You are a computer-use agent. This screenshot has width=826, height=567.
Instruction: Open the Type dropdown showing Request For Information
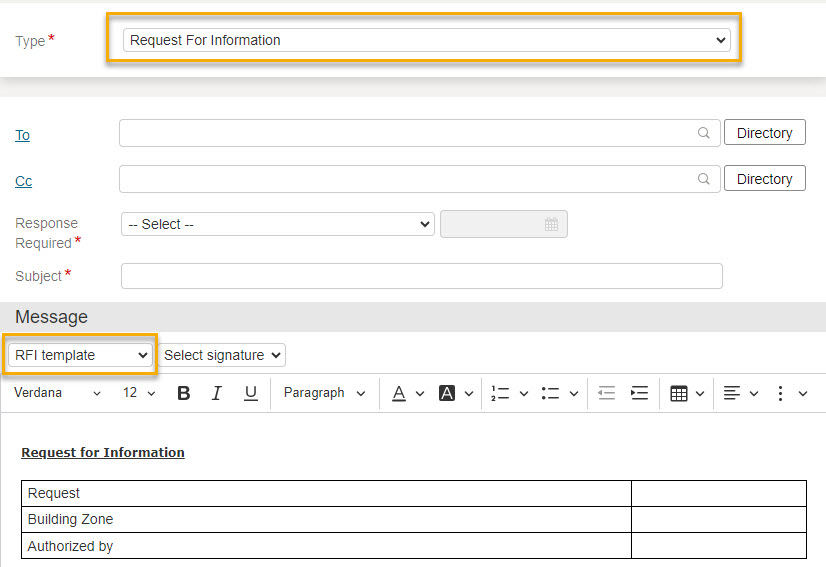tap(427, 40)
